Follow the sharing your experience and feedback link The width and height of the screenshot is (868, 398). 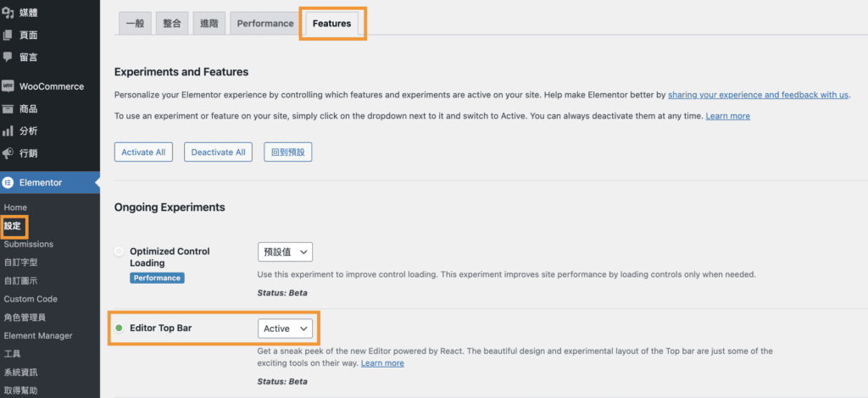pos(758,95)
